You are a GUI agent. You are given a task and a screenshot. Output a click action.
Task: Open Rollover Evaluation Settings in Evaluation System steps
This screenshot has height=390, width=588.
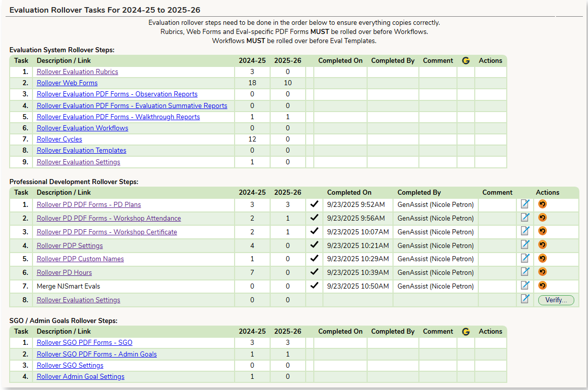point(78,162)
